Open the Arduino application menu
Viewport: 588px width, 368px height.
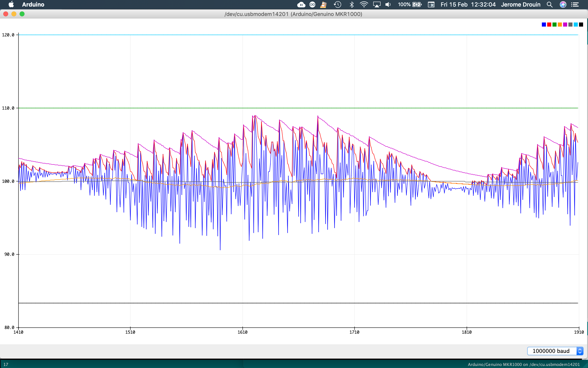(33, 4)
